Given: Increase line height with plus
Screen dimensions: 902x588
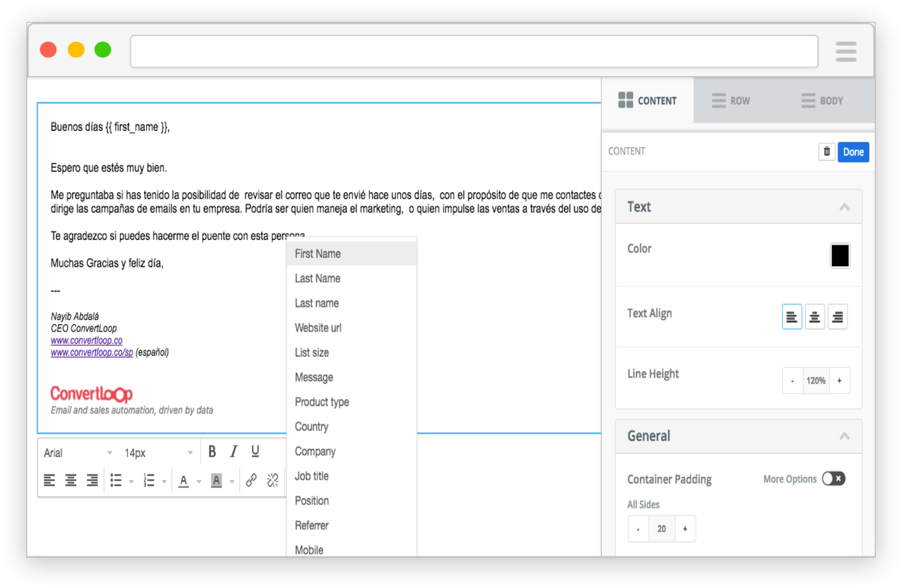Looking at the screenshot, I should coord(839,381).
